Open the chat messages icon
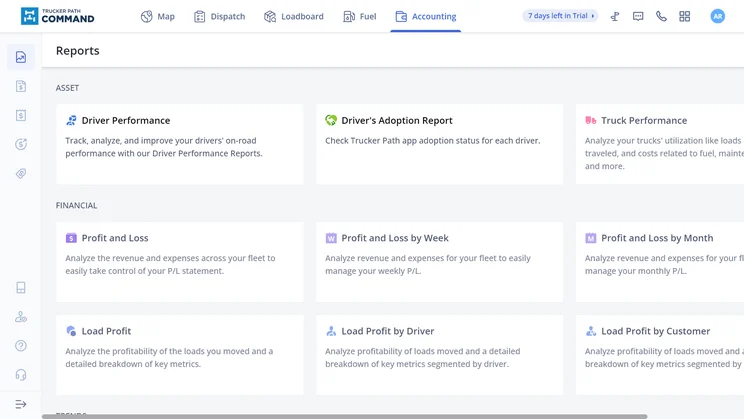 tap(638, 17)
